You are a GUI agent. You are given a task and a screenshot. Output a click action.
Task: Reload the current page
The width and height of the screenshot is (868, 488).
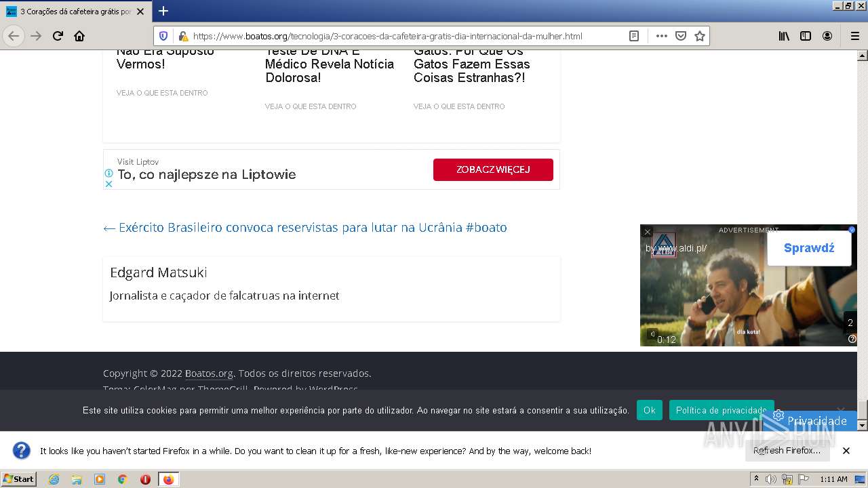click(58, 36)
